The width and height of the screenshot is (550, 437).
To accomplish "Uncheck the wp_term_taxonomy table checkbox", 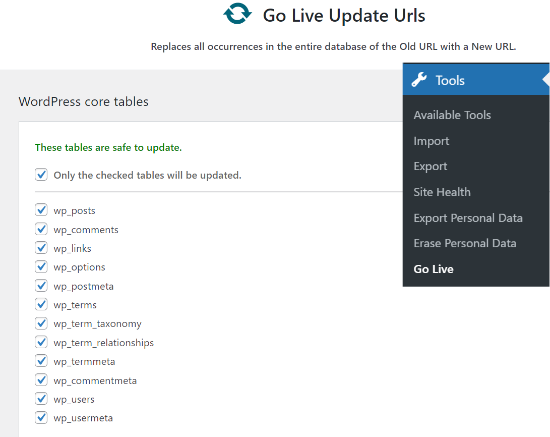I will tap(41, 323).
